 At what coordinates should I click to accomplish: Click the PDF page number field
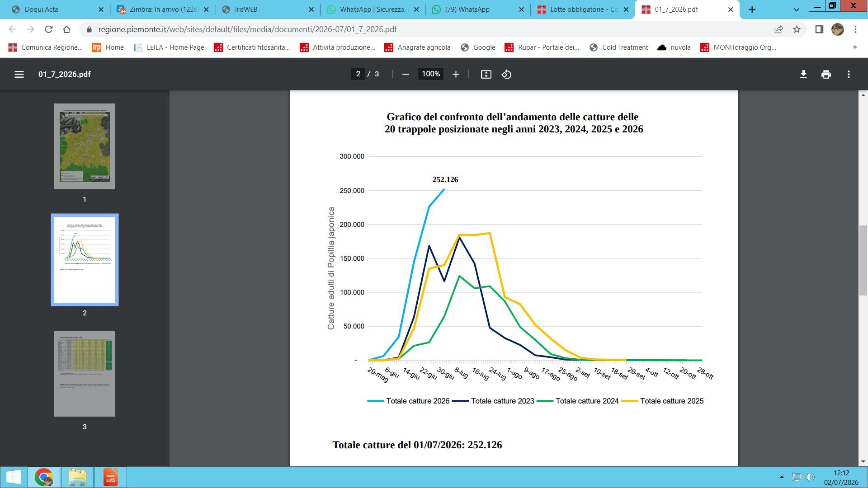358,74
